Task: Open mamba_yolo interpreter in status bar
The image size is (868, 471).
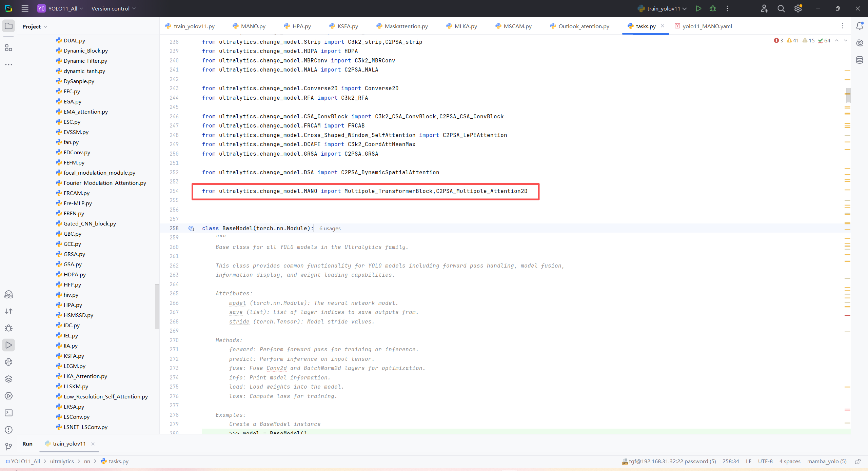Action: (827, 461)
